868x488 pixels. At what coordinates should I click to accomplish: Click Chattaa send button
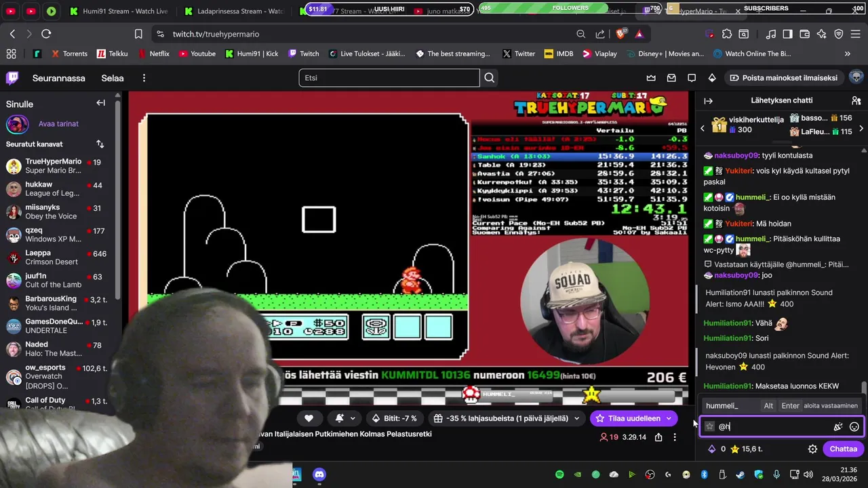(843, 449)
